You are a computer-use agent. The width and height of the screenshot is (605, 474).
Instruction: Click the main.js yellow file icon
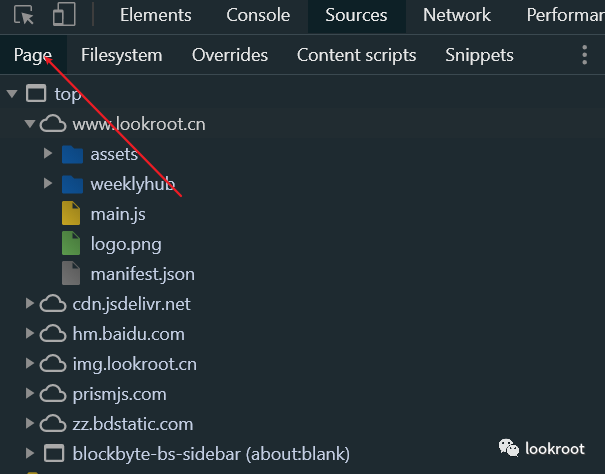click(71, 213)
